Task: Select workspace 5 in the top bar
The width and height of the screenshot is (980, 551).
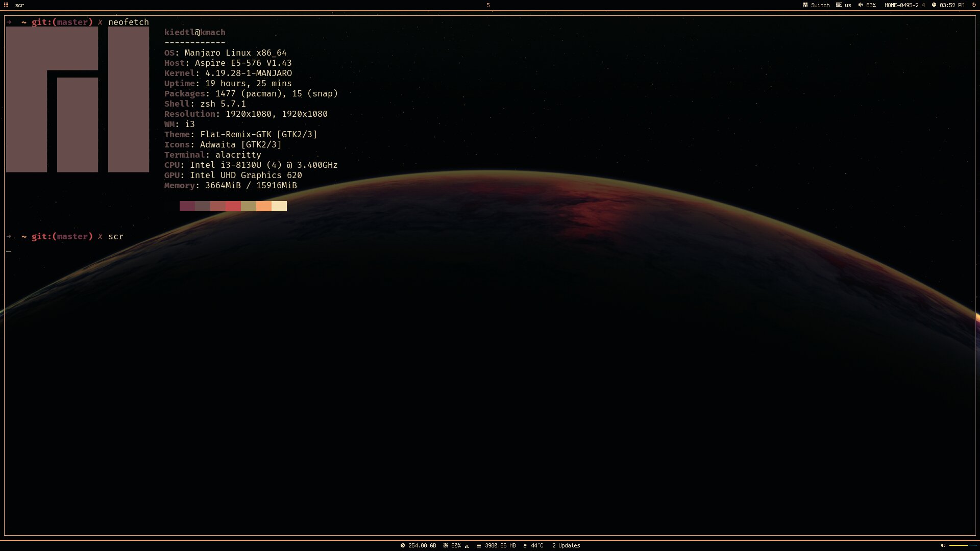Action: pyautogui.click(x=488, y=5)
